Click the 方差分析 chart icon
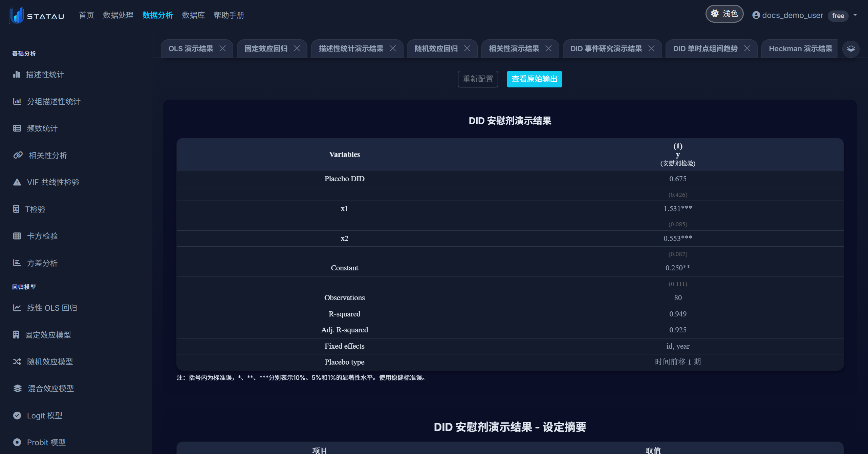 tap(17, 263)
